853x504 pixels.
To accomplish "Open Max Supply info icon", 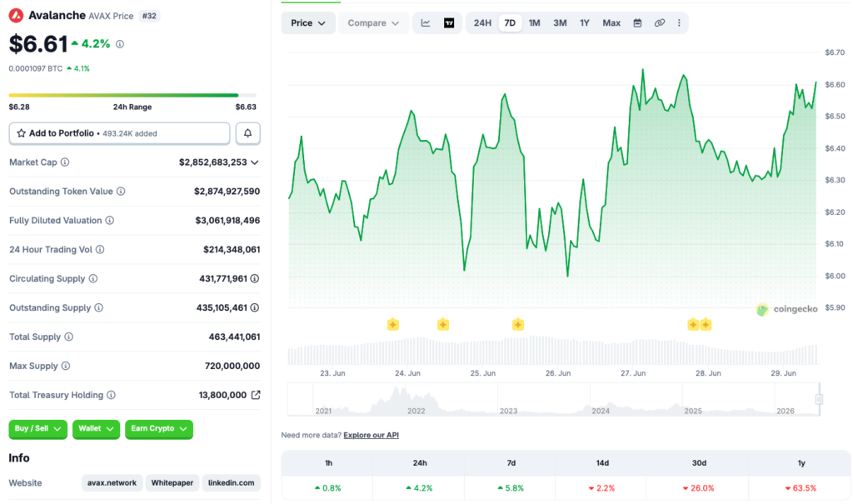I will pyautogui.click(x=66, y=367).
